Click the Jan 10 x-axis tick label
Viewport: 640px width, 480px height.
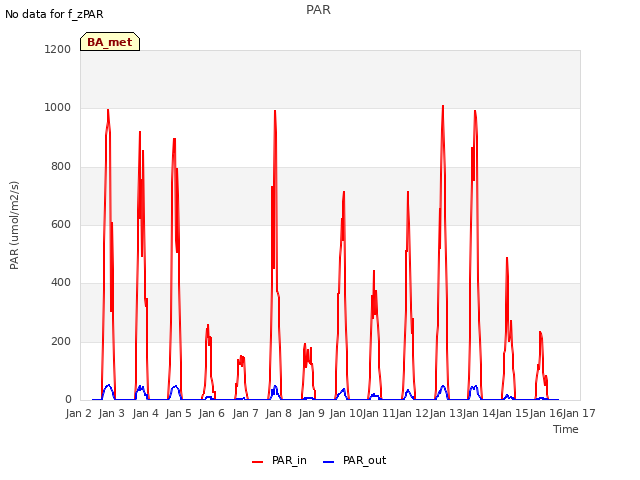pyautogui.click(x=346, y=413)
